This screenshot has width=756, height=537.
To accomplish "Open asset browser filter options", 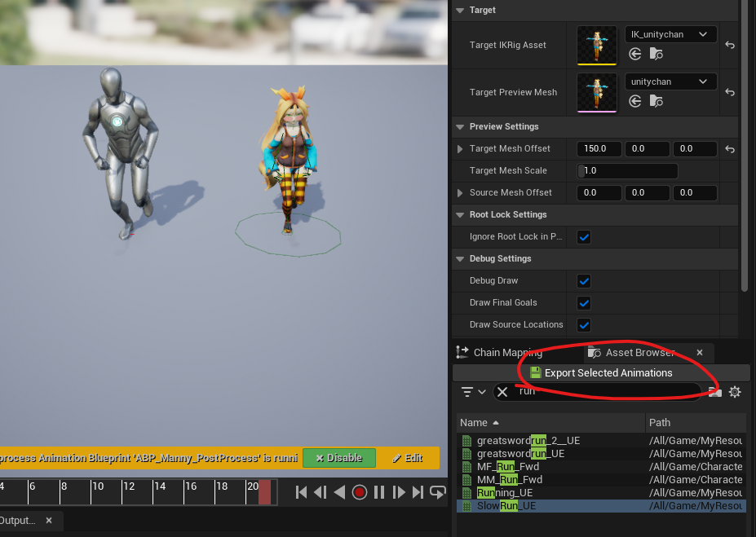I will tap(473, 392).
